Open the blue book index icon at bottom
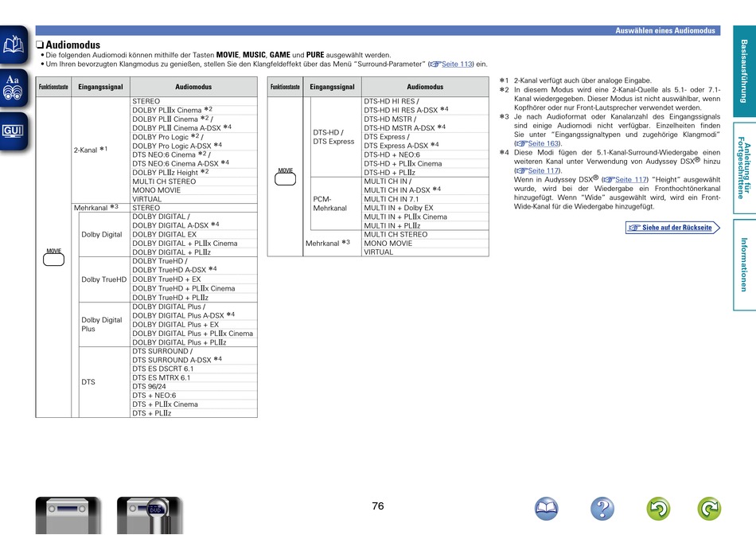This screenshot has height=535, width=756. point(546,509)
